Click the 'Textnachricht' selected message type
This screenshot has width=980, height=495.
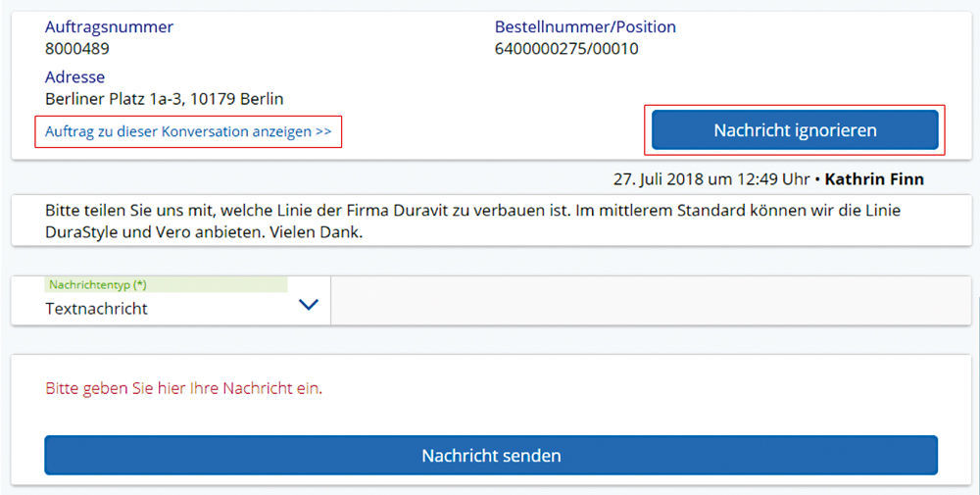point(96,308)
